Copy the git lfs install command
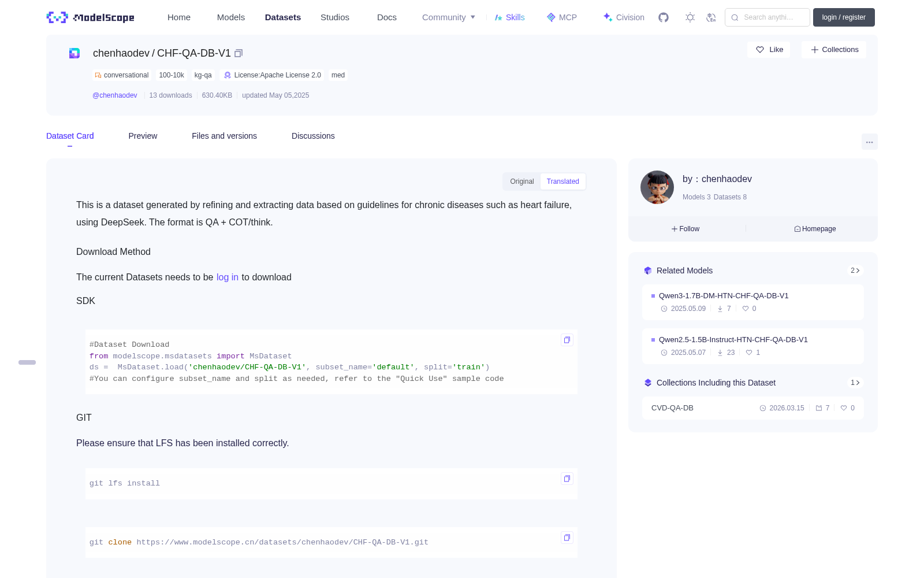This screenshot has height=578, width=924. 567,479
